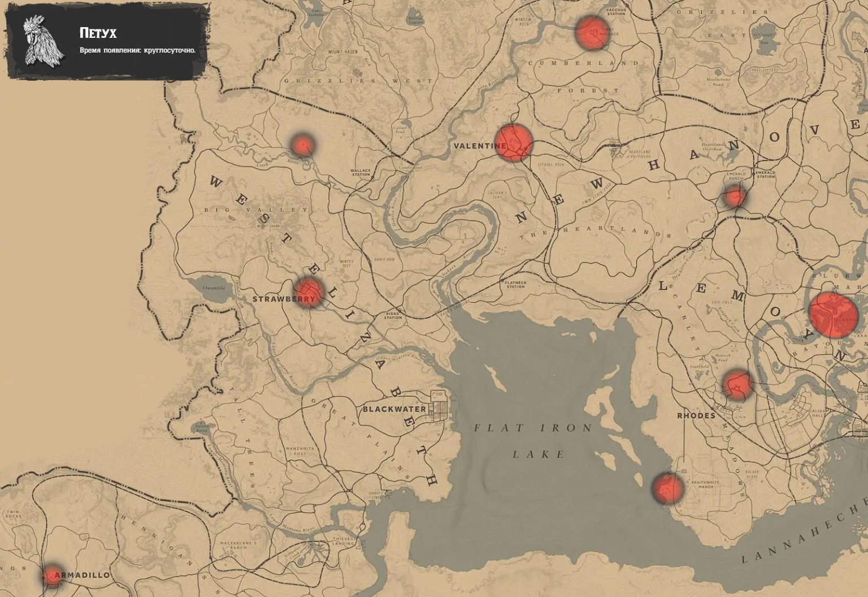Click the Diablo Ridge label
868x597 pixels.
[x=385, y=260]
